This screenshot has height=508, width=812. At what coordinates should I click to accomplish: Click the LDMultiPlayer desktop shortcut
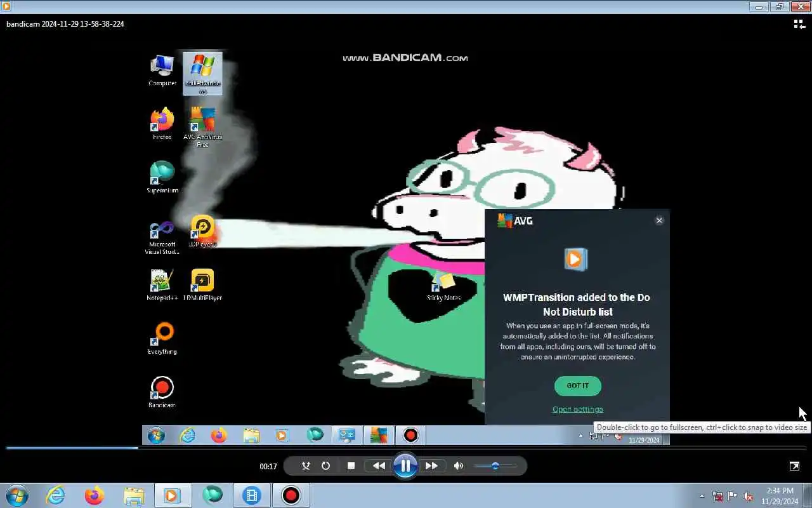click(x=202, y=284)
